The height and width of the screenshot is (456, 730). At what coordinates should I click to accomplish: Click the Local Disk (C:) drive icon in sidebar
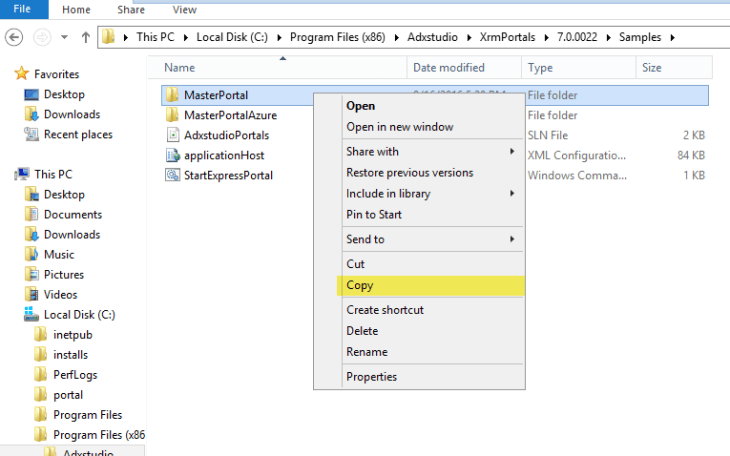point(32,314)
